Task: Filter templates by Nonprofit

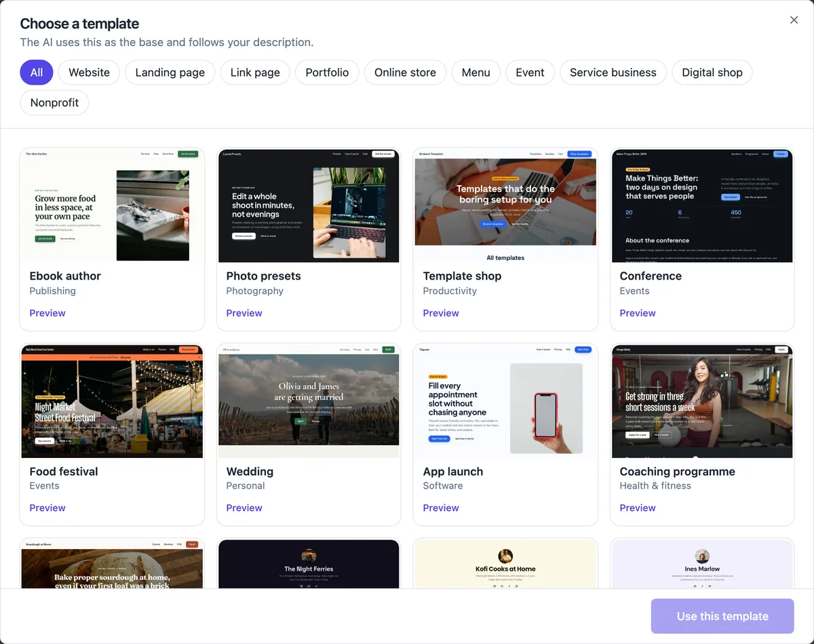Action: coord(54,102)
